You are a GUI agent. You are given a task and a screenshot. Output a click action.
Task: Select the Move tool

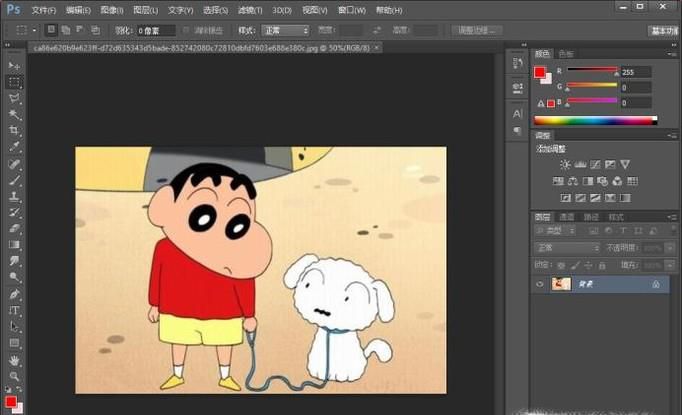[x=14, y=66]
